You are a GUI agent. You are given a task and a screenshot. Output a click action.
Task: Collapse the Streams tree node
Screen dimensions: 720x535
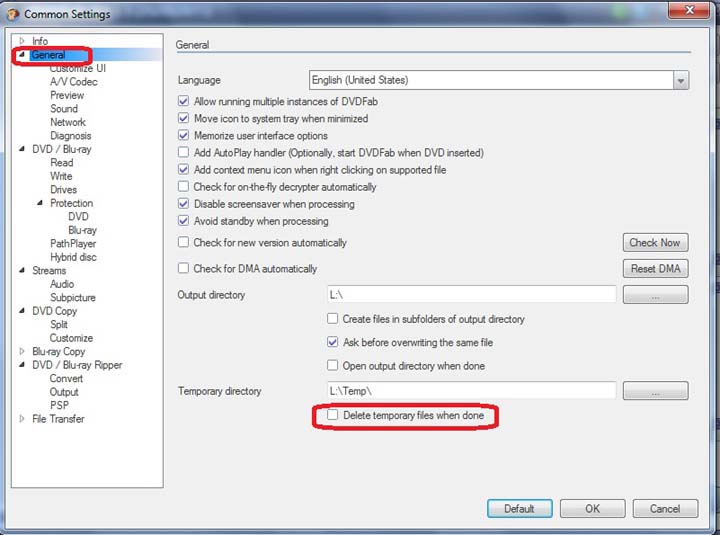[x=22, y=270]
